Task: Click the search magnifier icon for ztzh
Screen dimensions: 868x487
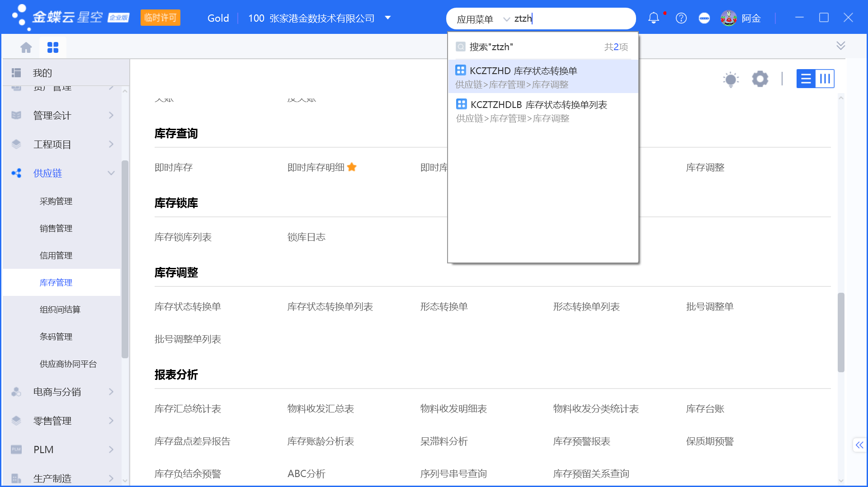Action: tap(461, 46)
